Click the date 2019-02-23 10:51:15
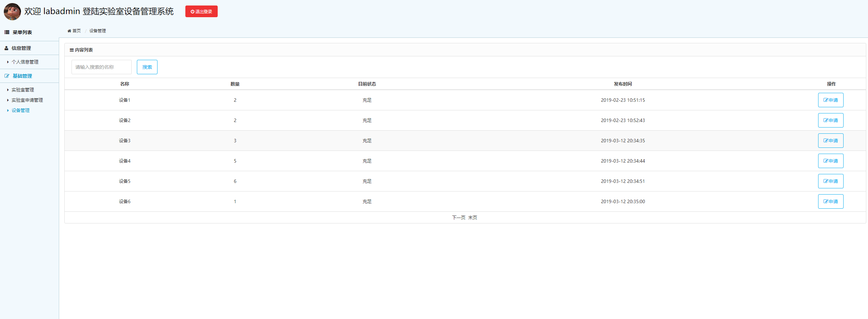The image size is (868, 319). (x=623, y=100)
